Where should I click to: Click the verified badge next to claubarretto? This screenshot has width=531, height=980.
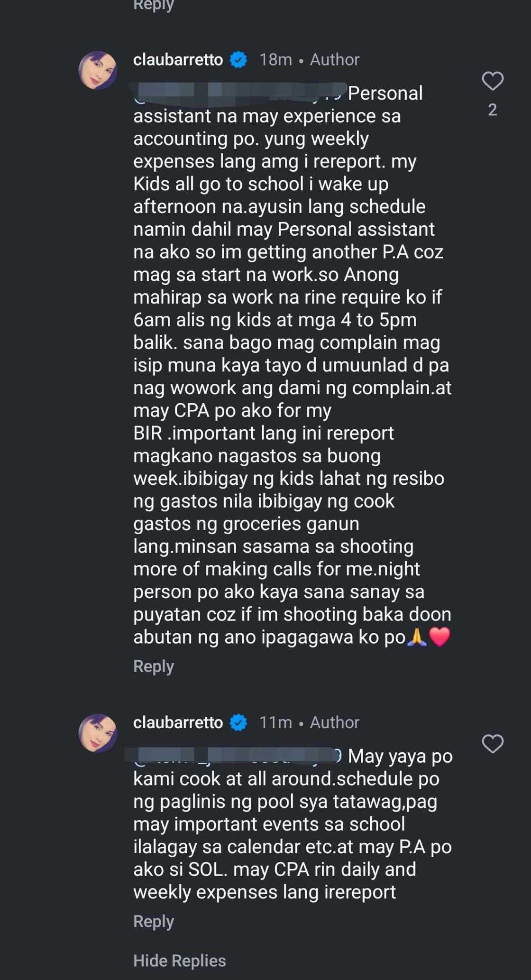238,60
